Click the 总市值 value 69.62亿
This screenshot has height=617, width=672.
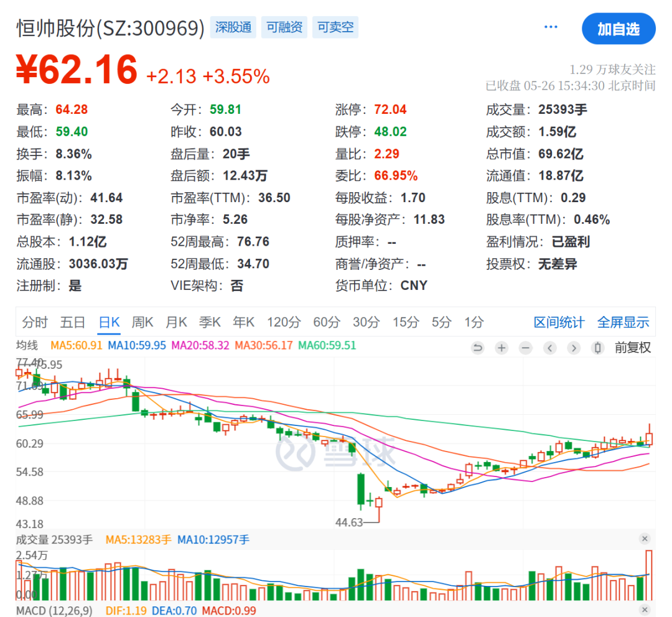click(x=561, y=154)
